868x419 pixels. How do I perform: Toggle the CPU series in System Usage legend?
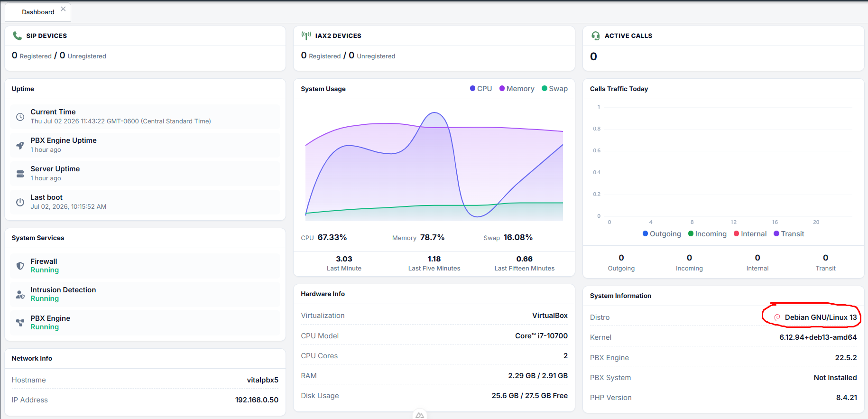481,89
